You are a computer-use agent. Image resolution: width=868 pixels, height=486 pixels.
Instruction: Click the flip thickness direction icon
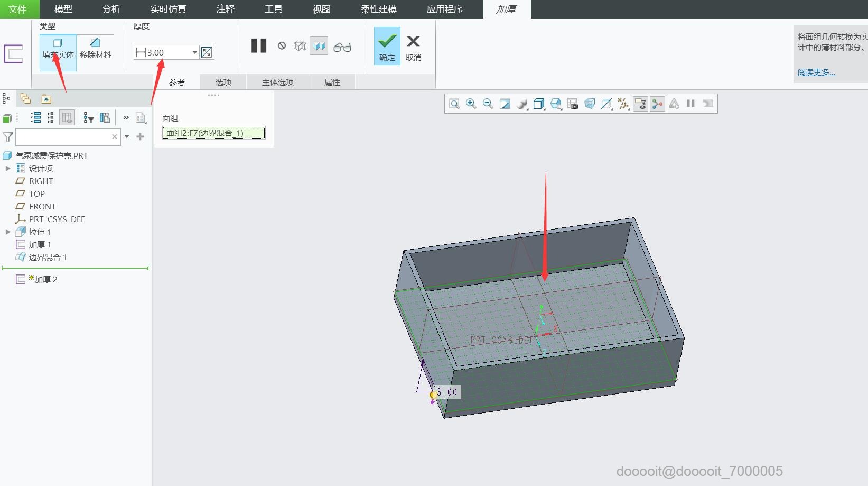(x=207, y=52)
